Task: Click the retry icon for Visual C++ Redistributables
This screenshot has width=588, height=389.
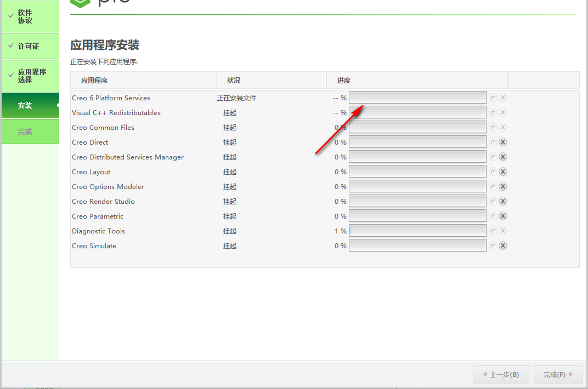Action: [493, 112]
